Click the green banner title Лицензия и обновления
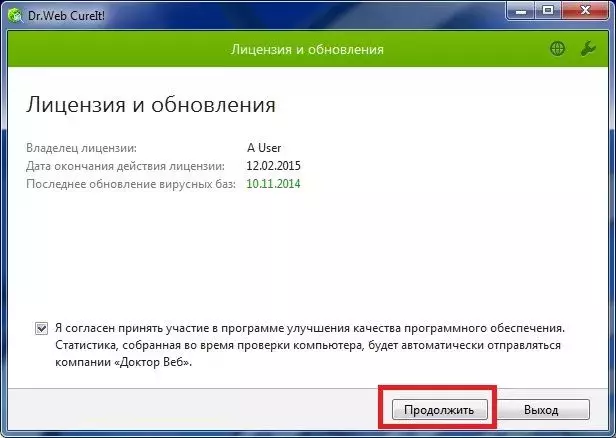Viewport: 616px width, 438px height. (x=307, y=49)
